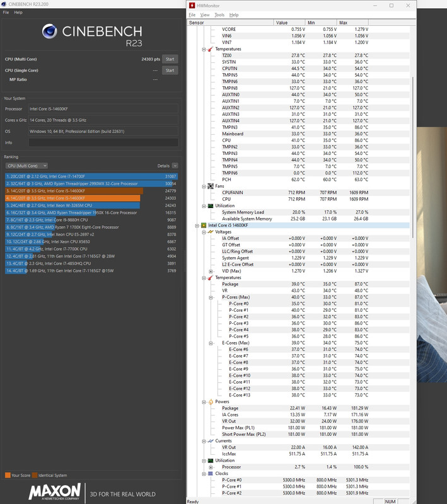This screenshot has width=447, height=504.
Task: Click the fan icon beside Fans
Action: click(x=211, y=186)
